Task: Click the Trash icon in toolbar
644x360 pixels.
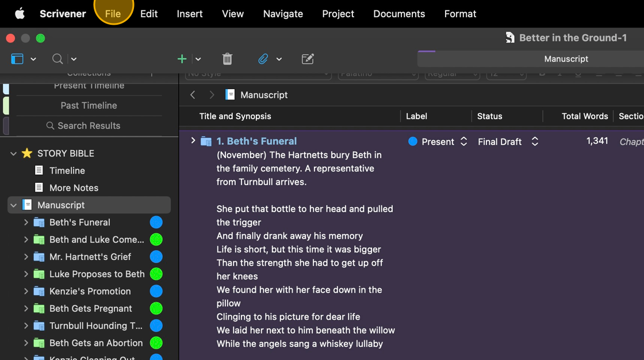Action: coord(227,59)
